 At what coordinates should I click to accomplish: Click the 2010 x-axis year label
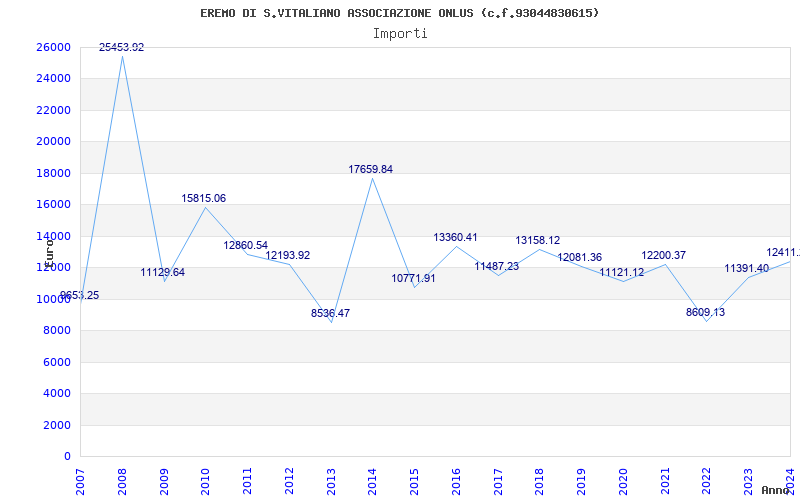coord(206,482)
